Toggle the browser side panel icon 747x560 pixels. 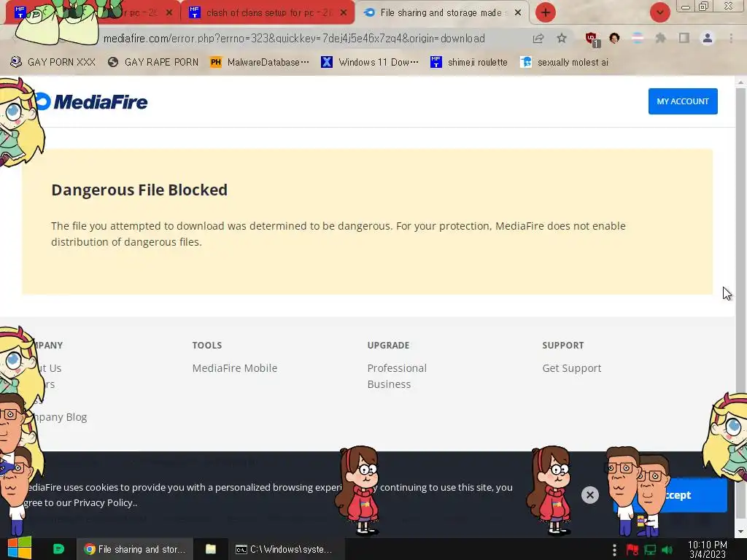pos(684,38)
